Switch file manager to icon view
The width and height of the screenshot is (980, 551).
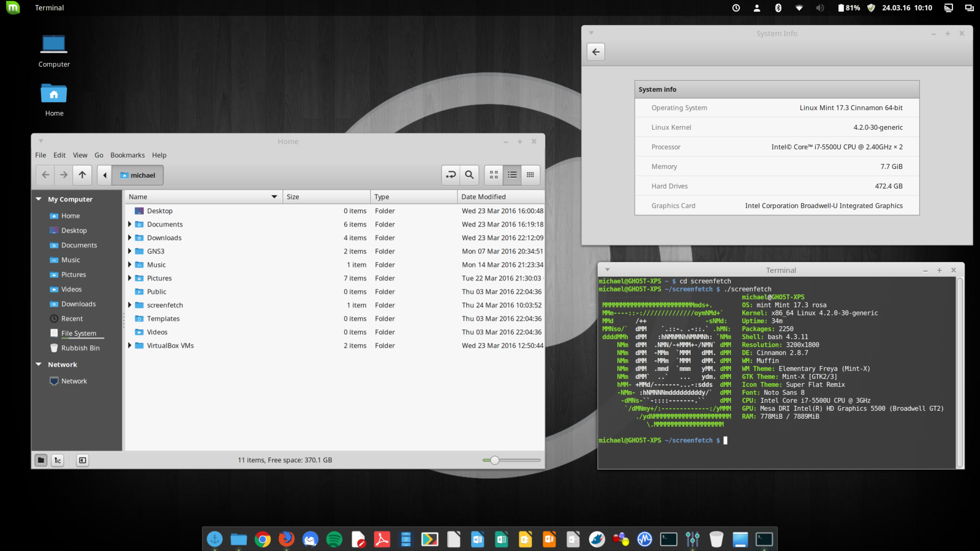pos(494,175)
